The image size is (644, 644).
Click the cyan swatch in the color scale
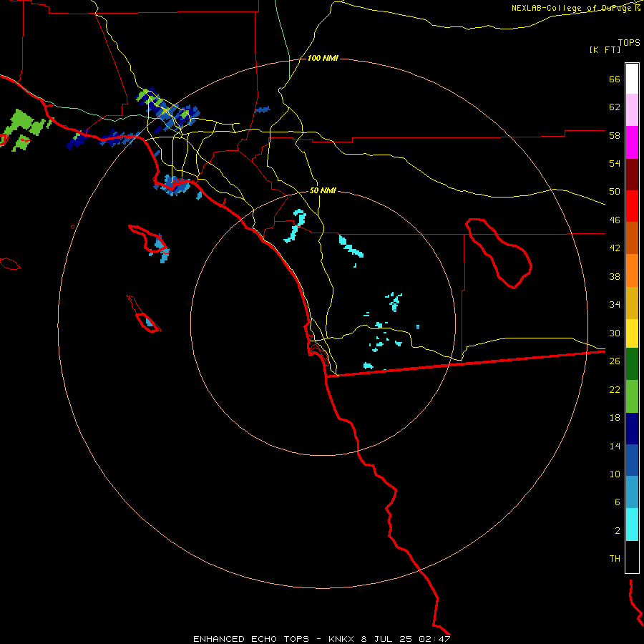click(632, 525)
